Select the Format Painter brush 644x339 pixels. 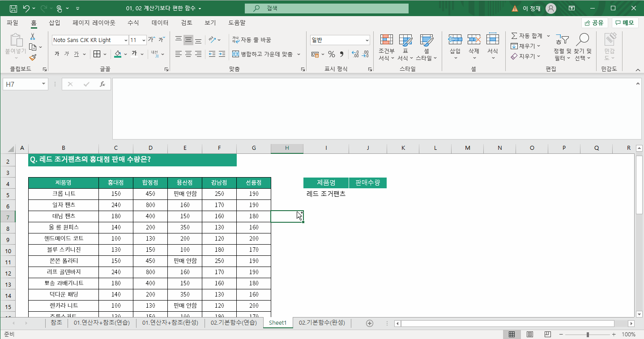tap(33, 57)
